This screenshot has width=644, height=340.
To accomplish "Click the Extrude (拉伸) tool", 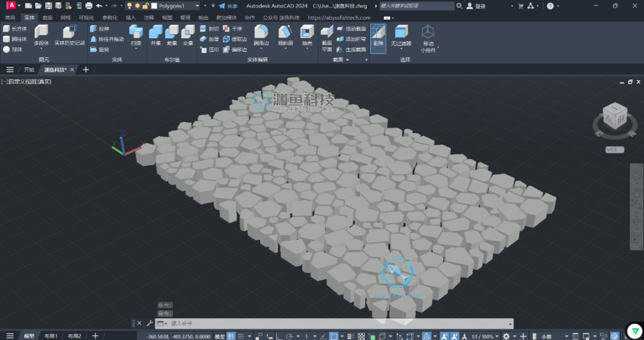I will tap(100, 29).
